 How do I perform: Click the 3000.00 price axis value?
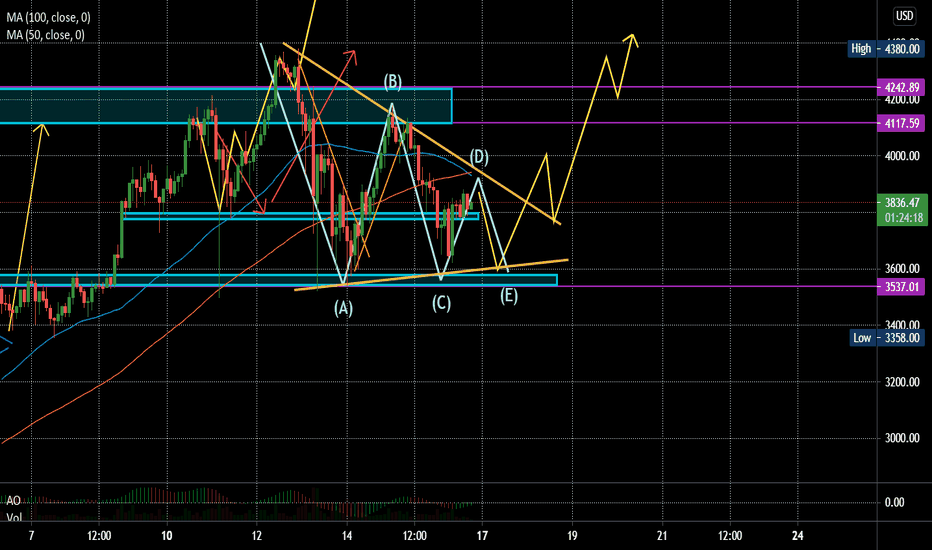pyautogui.click(x=902, y=438)
